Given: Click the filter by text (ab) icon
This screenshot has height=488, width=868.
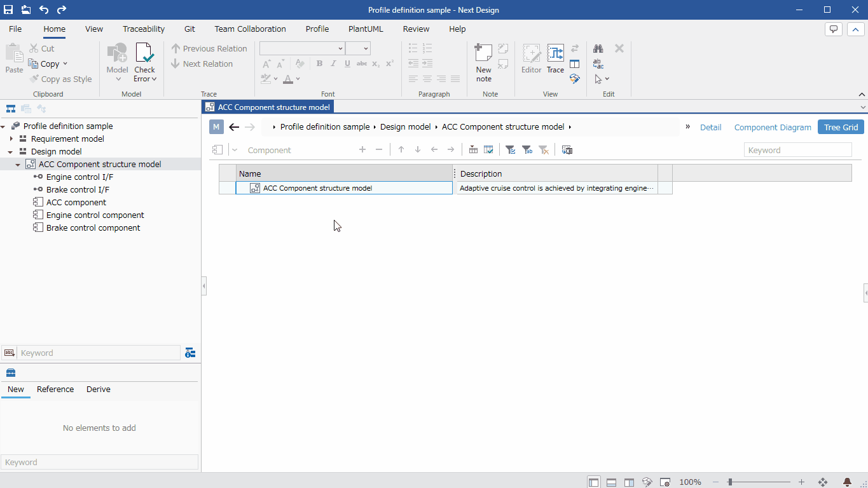Looking at the screenshot, I should [527, 150].
